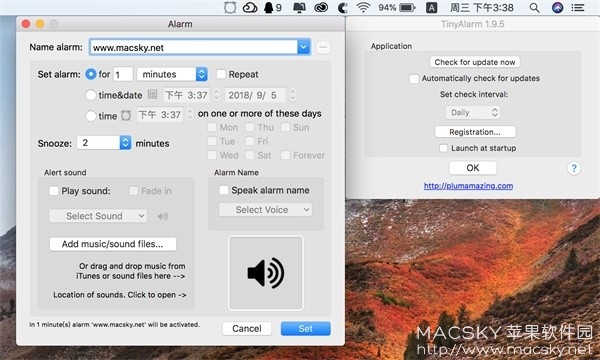Image resolution: width=600 pixels, height=360 pixels.
Task: Open the plumamazing.com link
Action: [468, 186]
